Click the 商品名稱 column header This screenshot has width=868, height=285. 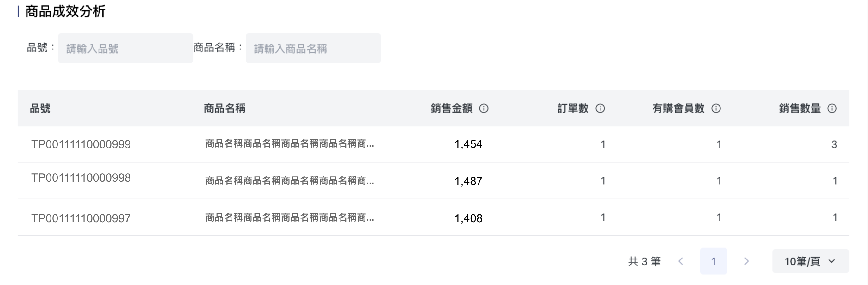(x=224, y=108)
